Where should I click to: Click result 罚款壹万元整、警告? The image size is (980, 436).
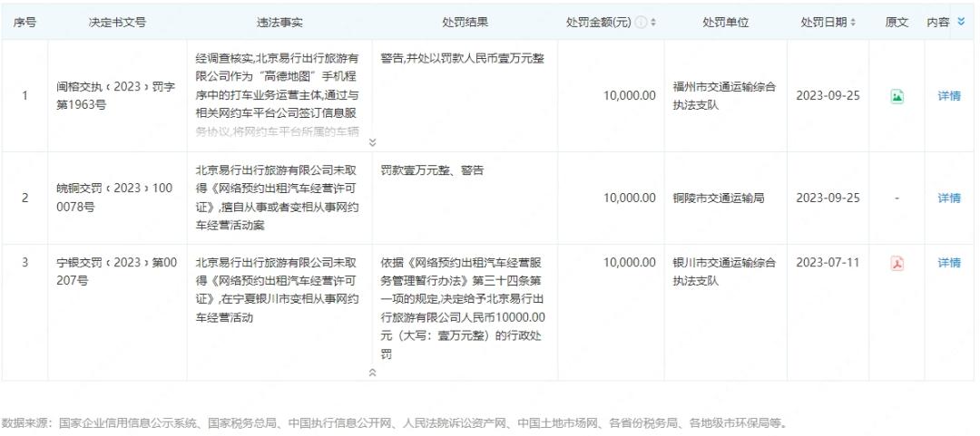pos(431,170)
